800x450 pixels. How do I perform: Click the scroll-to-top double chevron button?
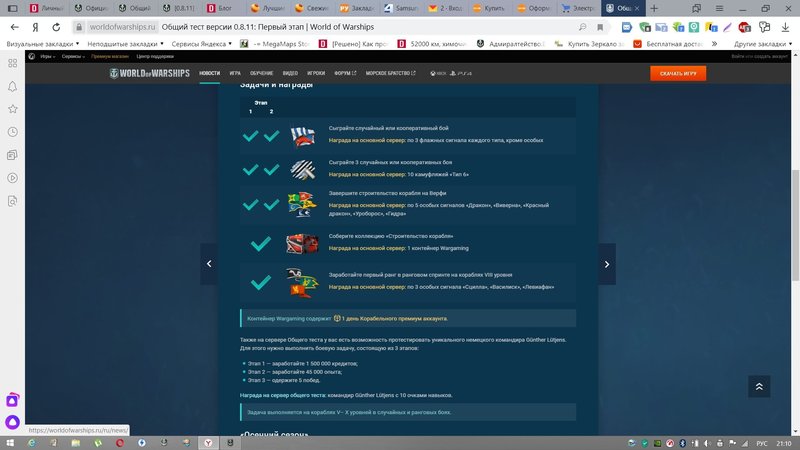759,386
